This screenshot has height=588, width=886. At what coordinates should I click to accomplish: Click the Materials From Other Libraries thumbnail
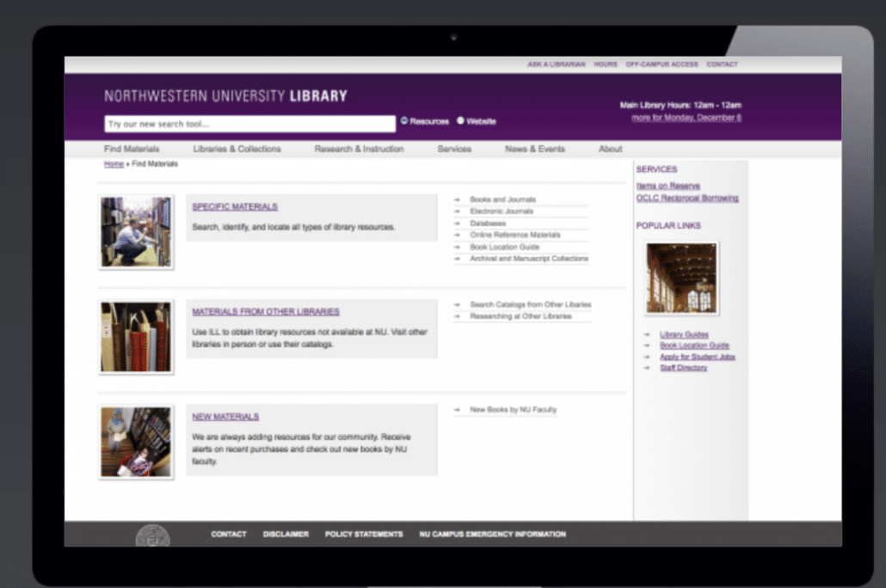click(136, 337)
